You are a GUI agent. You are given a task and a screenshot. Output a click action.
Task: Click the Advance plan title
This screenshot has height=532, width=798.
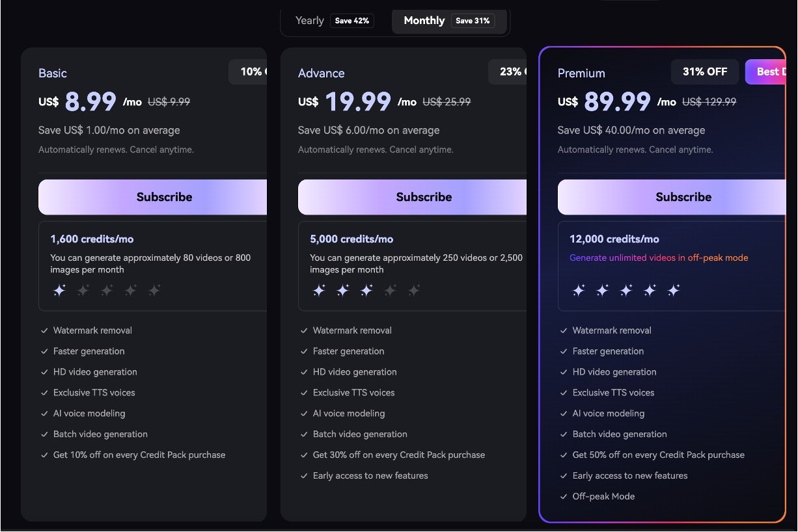tap(322, 73)
